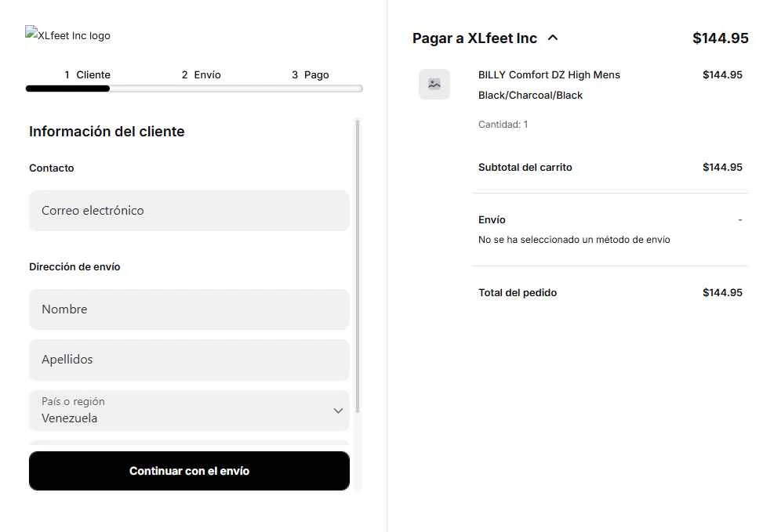Click product name BILLY Comfort DZ High Mens
The height and width of the screenshot is (532, 774).
point(549,74)
